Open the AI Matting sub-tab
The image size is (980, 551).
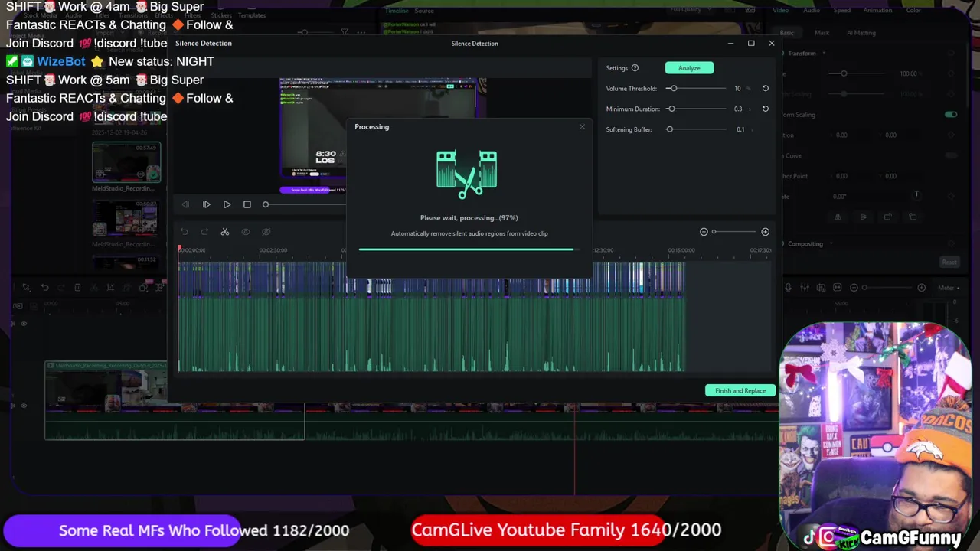861,33
